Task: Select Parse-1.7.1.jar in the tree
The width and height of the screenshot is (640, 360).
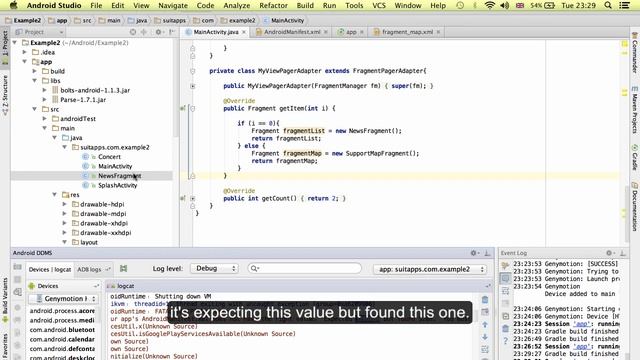Action: [x=83, y=100]
